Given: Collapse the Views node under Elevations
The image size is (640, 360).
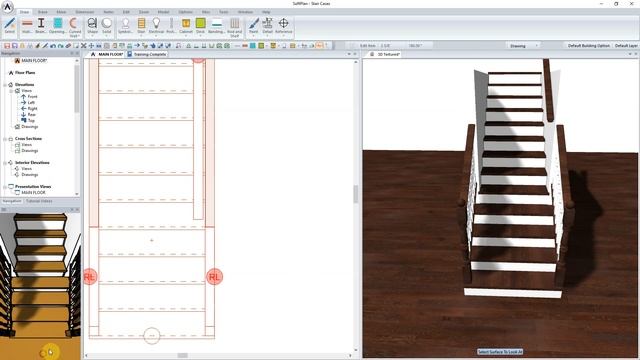Looking at the screenshot, I should (x=12, y=91).
